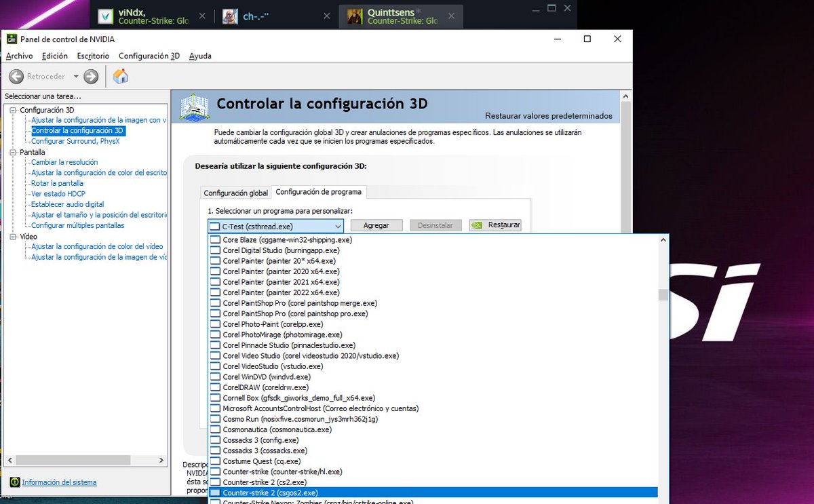Viewport: 814px width, 504px height.
Task: Open the C-Test (csthread.exe) program dropdown
Action: point(276,225)
